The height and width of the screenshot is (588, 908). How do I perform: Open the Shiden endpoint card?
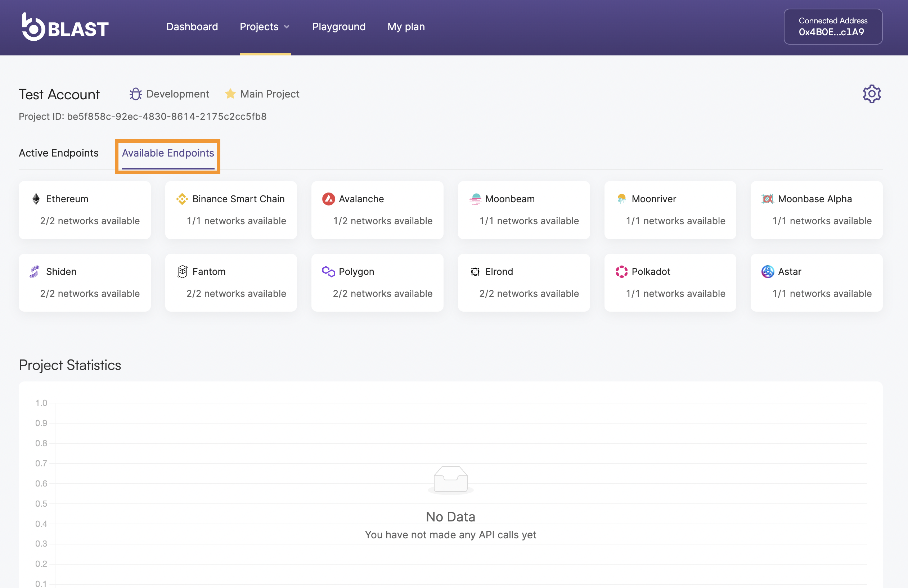[x=85, y=282]
